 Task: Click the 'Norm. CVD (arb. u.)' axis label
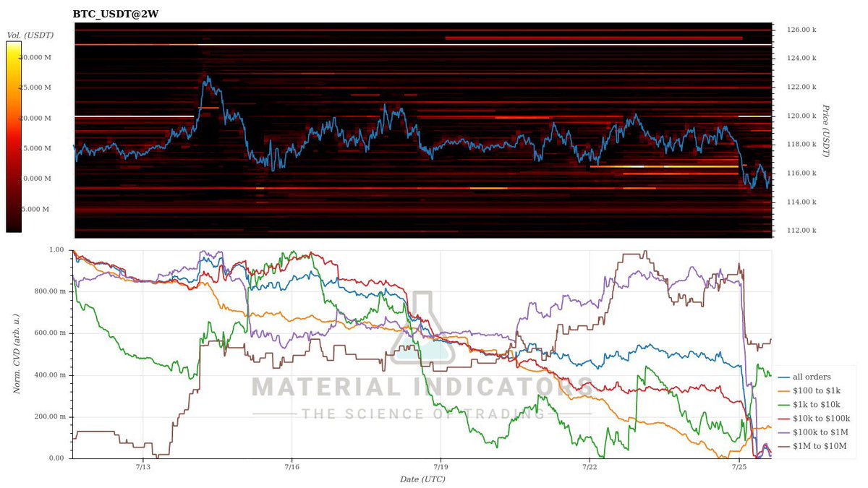pos(17,354)
